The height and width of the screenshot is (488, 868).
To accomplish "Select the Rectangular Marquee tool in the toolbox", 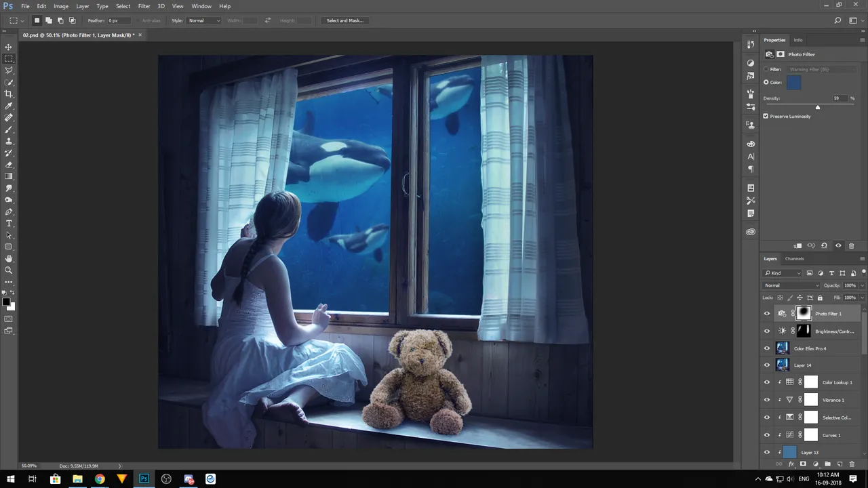I will click(9, 59).
